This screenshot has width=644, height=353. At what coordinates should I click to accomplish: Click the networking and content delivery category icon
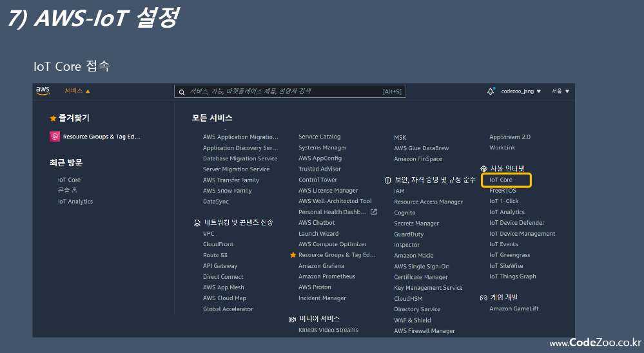click(x=197, y=223)
